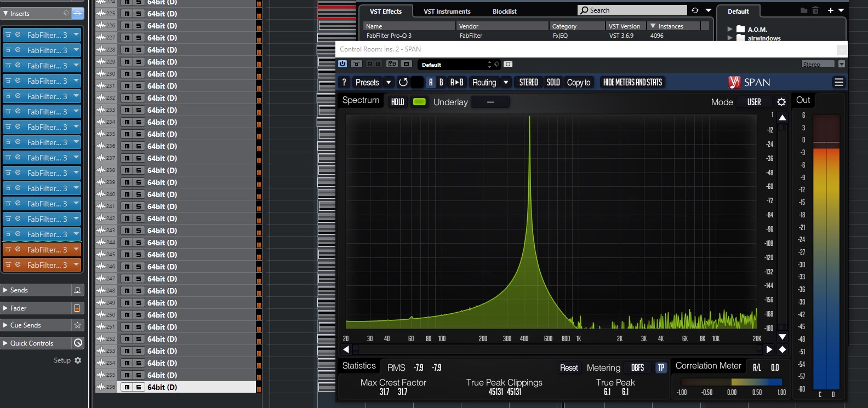Click the Out level meter
This screenshot has height=408, width=868.
tap(826, 252)
